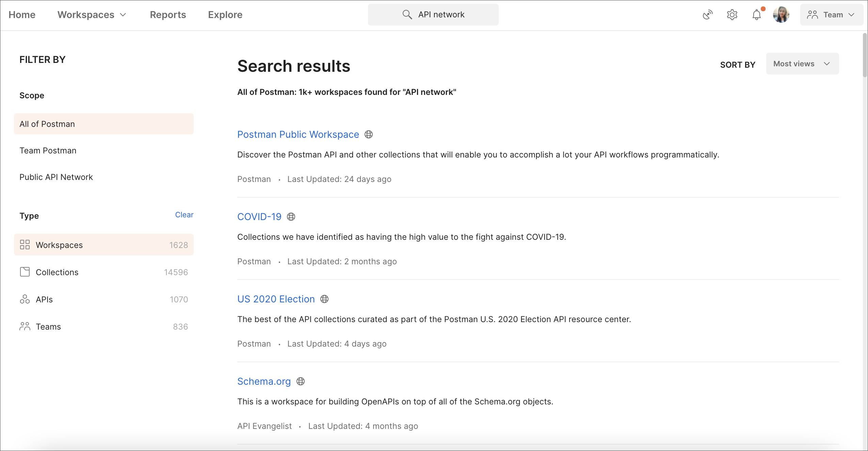This screenshot has width=868, height=451.
Task: Click the COVID-19 workspace description text
Action: (x=402, y=237)
